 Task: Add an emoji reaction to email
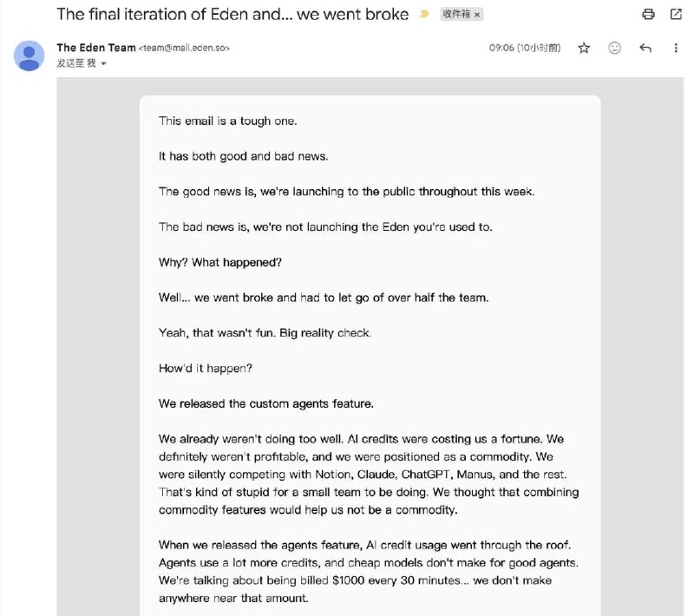click(614, 48)
